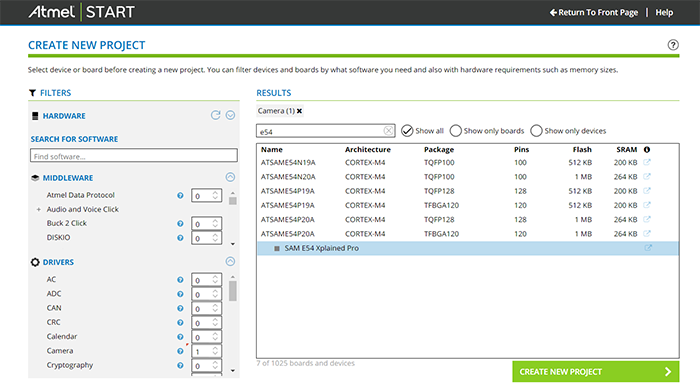Show info for Camera driver
The height and width of the screenshot is (388, 700).
point(180,351)
